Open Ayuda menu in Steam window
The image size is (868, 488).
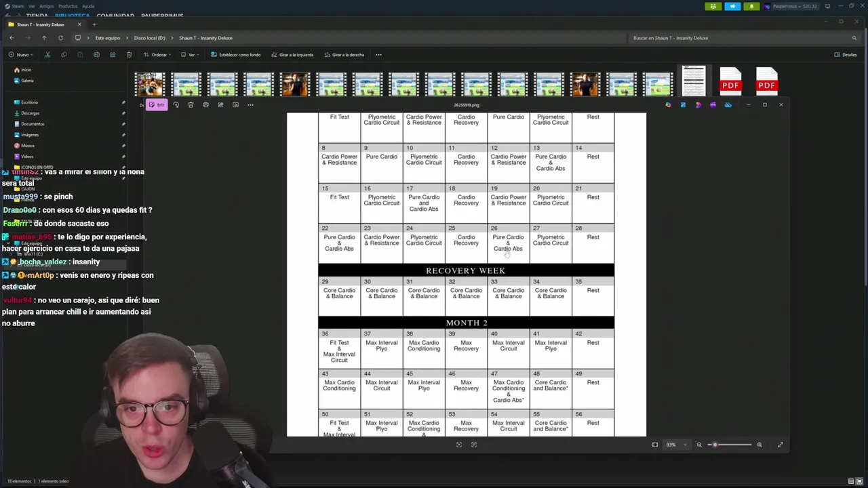tap(88, 6)
